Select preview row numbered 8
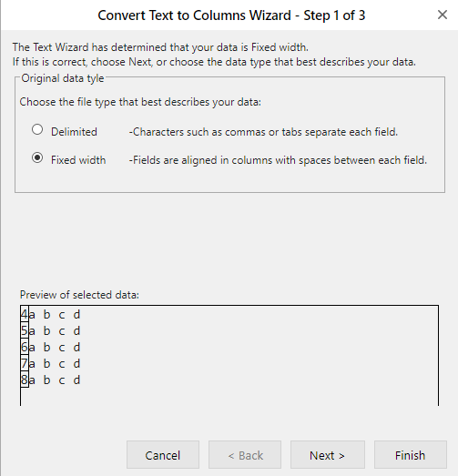458x476 pixels. tap(51, 380)
